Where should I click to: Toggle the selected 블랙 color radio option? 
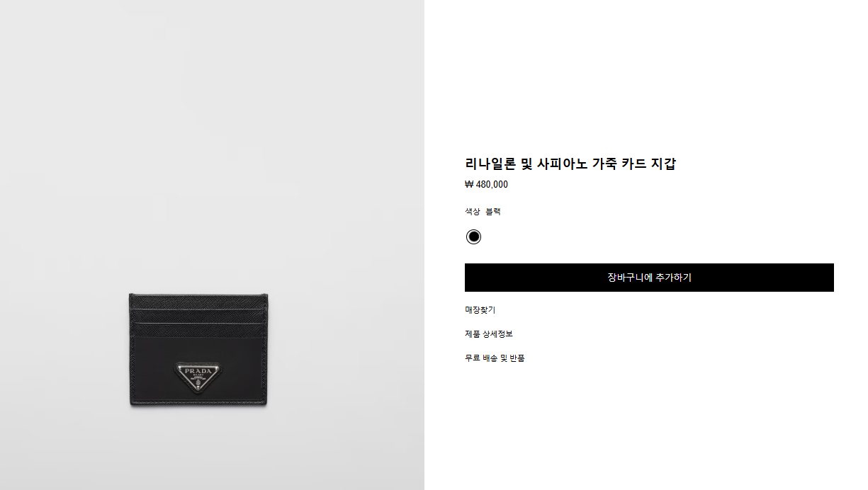click(473, 237)
